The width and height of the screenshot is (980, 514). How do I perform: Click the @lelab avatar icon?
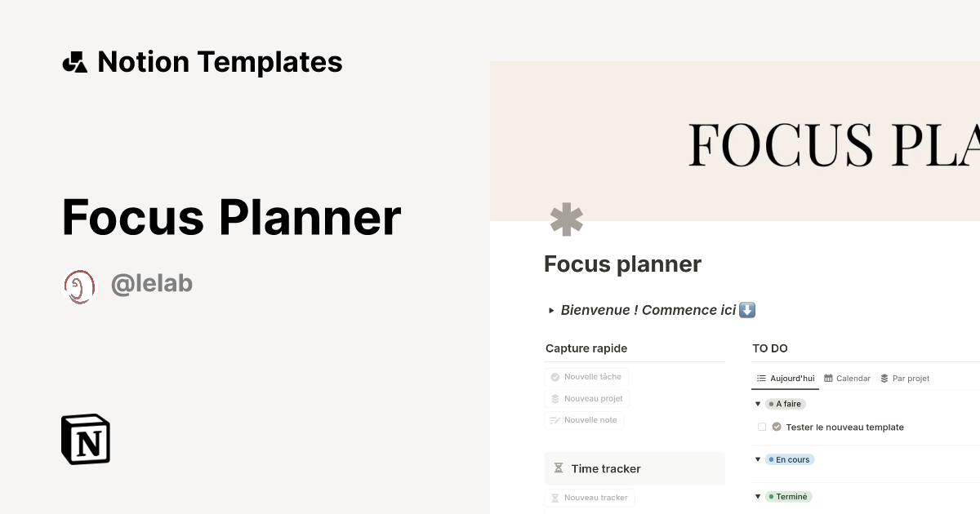pos(78,284)
